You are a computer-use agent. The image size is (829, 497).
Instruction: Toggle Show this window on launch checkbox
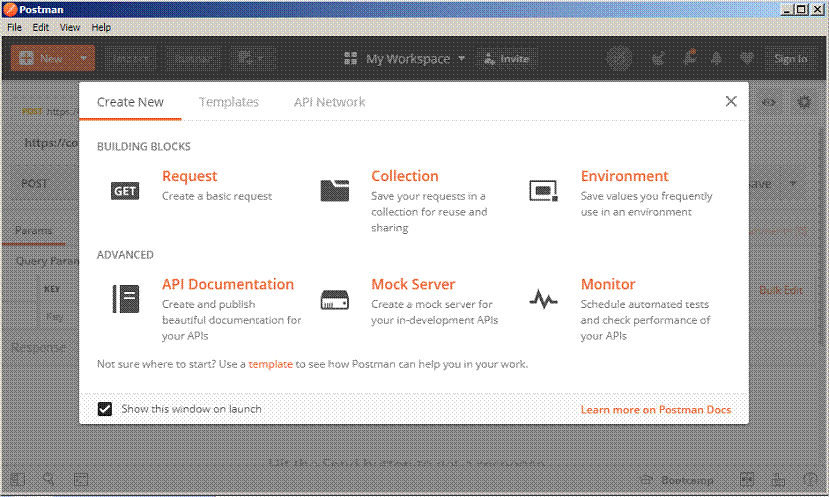[x=105, y=409]
